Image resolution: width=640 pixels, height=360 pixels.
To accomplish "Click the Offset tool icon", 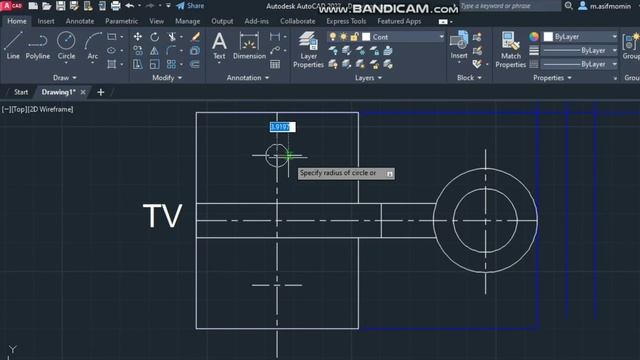I will point(195,64).
